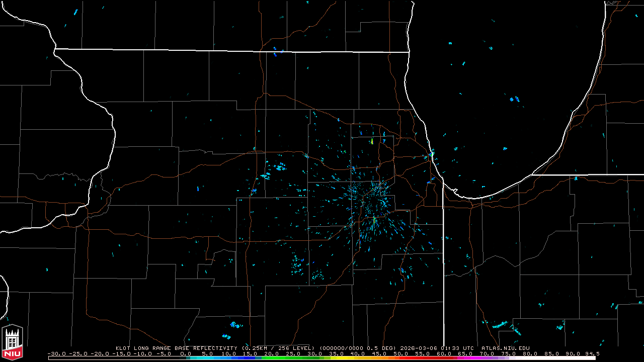The height and width of the screenshot is (362, 644).
Task: Click the '35.0' scale label
Action: click(336, 353)
